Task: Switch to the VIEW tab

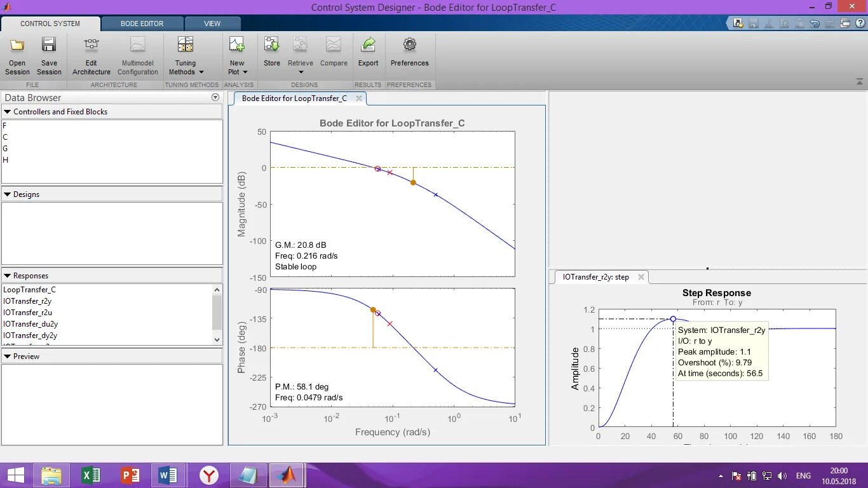Action: pyautogui.click(x=212, y=24)
